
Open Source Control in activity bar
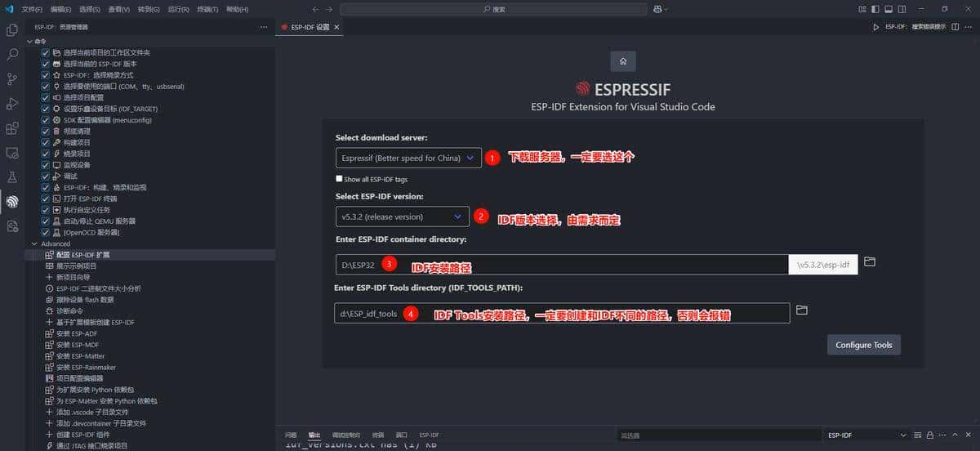pos(12,79)
